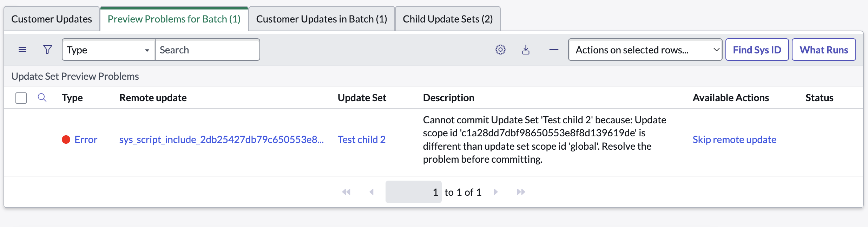This screenshot has width=868, height=227.
Task: Open the Child Update Sets tab
Action: (x=448, y=19)
